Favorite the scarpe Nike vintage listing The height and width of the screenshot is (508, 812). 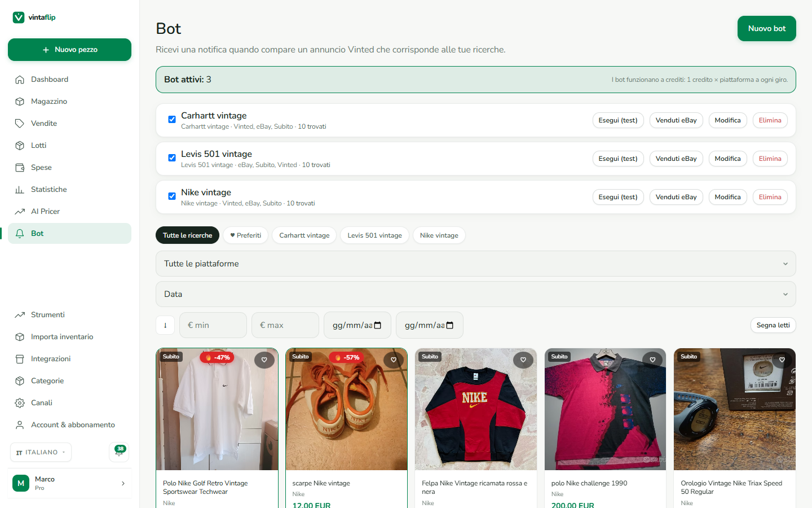tap(394, 360)
